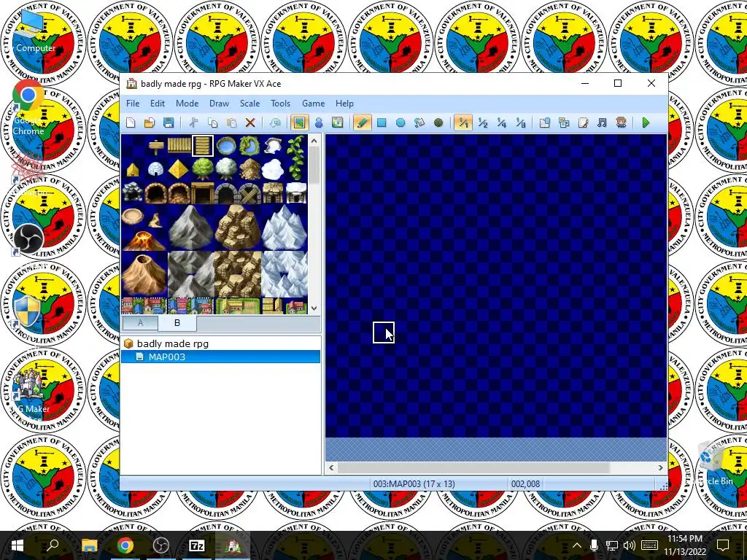This screenshot has height=560, width=747.
Task: Pick the golden pyramid tile
Action: pyautogui.click(x=179, y=169)
